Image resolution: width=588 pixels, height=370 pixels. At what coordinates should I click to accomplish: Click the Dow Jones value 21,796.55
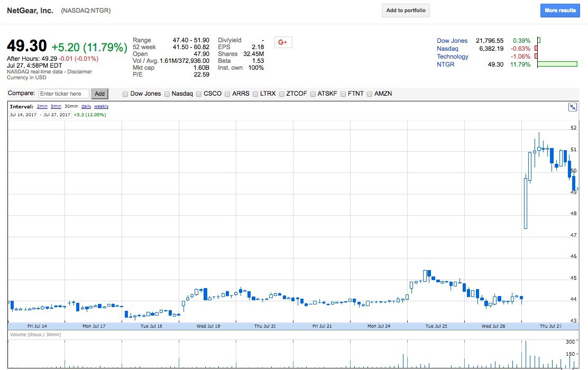pyautogui.click(x=490, y=41)
